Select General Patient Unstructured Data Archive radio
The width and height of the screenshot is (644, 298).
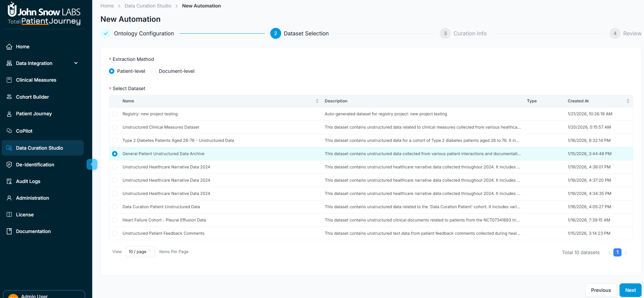[115, 154]
